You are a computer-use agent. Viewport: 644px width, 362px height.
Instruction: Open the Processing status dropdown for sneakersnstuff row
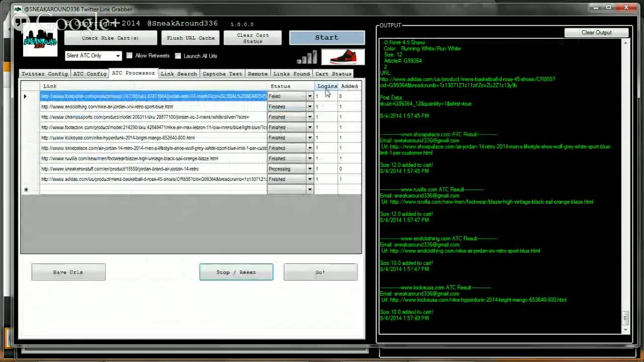[309, 169]
